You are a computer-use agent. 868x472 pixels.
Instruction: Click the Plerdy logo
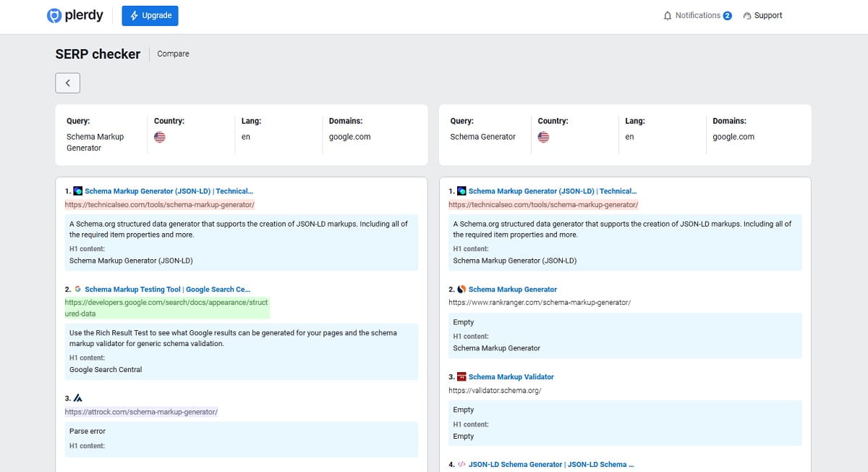tap(75, 16)
